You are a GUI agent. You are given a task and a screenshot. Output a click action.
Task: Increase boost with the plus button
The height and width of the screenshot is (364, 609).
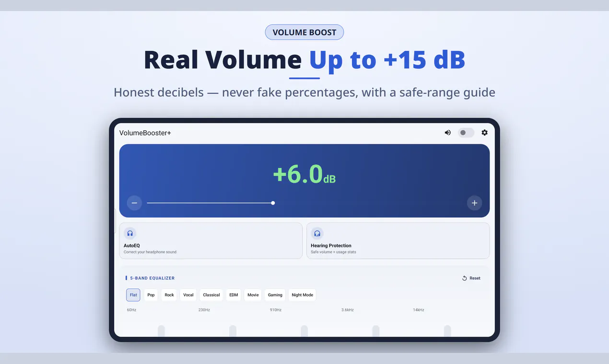pos(474,203)
